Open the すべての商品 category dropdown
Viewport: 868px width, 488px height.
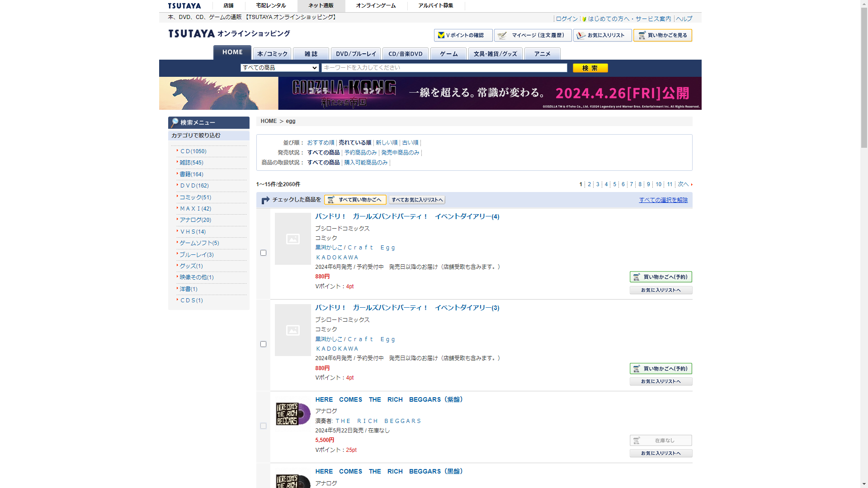[280, 68]
